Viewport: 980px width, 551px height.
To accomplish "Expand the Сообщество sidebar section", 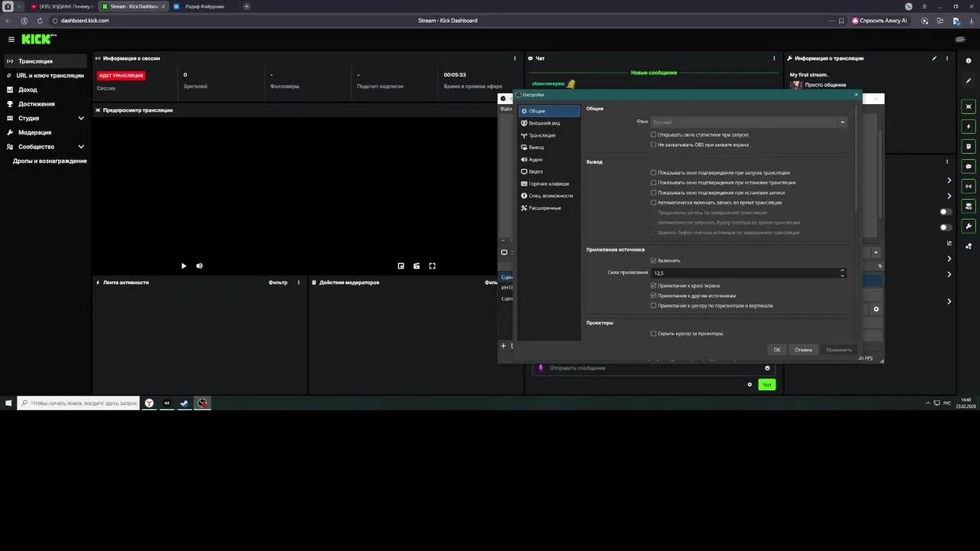I will (x=81, y=147).
